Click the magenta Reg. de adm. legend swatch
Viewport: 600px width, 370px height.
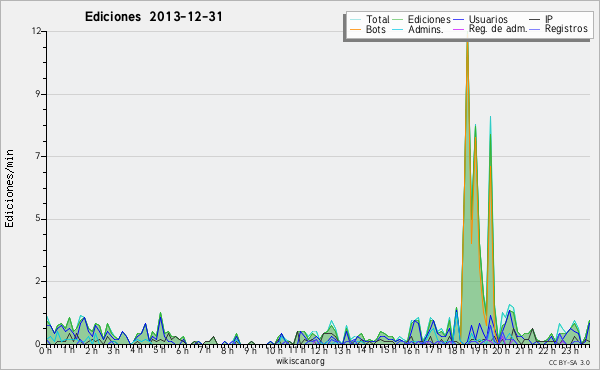[x=458, y=29]
